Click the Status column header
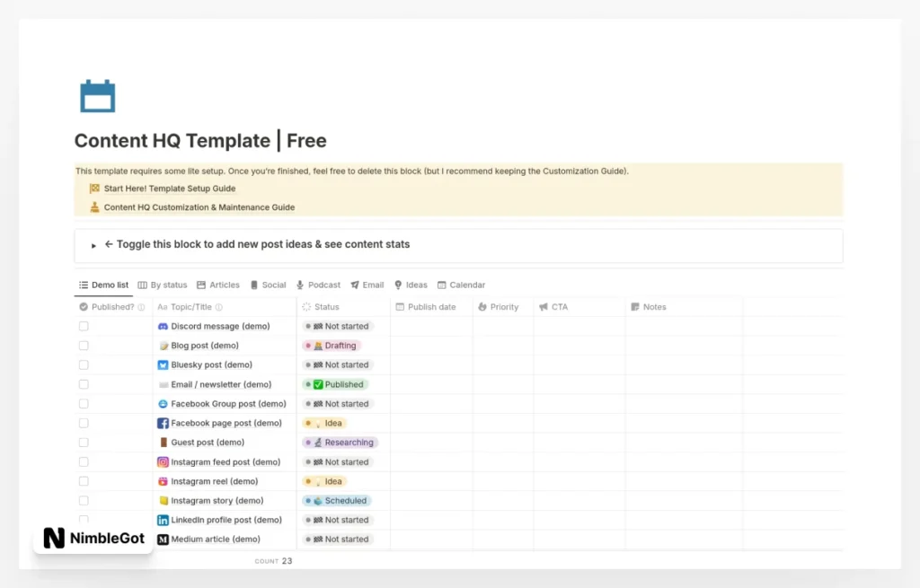This screenshot has width=920, height=588. 343,307
